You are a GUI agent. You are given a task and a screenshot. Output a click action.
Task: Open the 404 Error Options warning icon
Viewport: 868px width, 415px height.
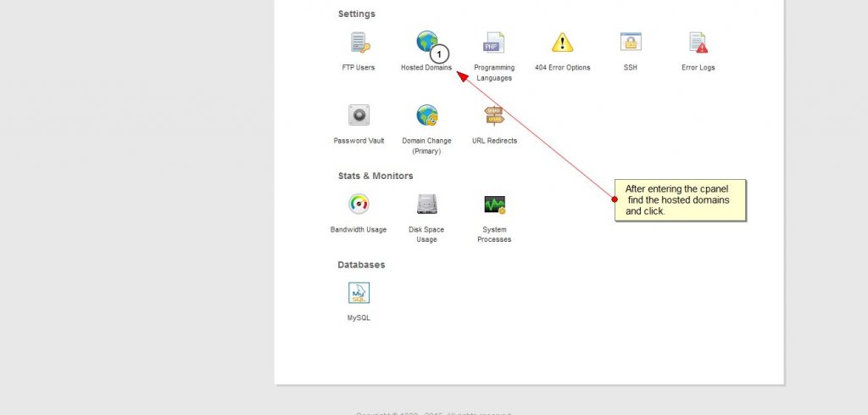click(562, 42)
